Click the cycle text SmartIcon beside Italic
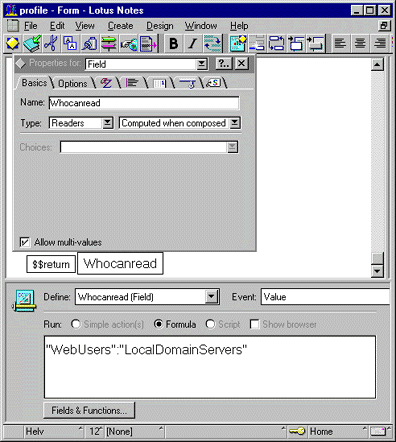Viewport: 396px width, 442px height. tap(212, 44)
